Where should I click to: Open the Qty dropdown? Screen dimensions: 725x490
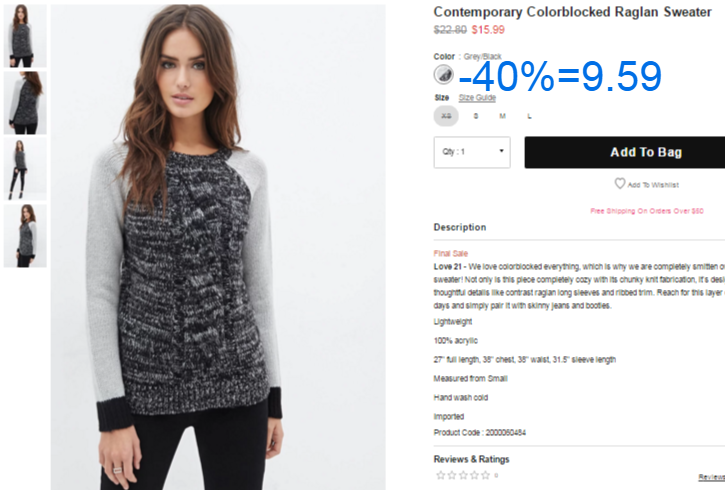(472, 152)
